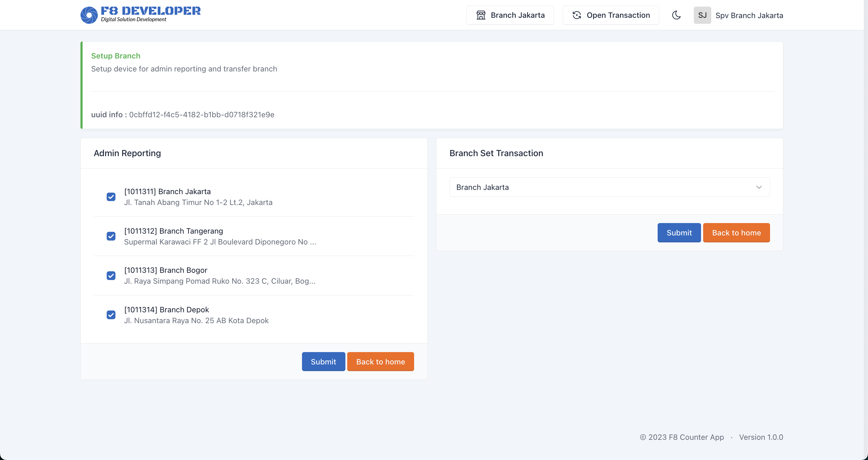
Task: Submit the Admin Reporting form
Action: (323, 362)
